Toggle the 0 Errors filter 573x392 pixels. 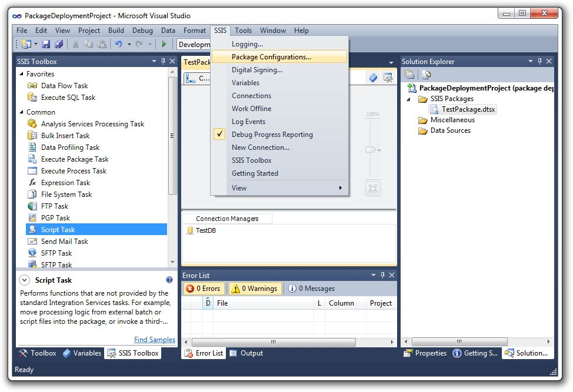click(203, 289)
